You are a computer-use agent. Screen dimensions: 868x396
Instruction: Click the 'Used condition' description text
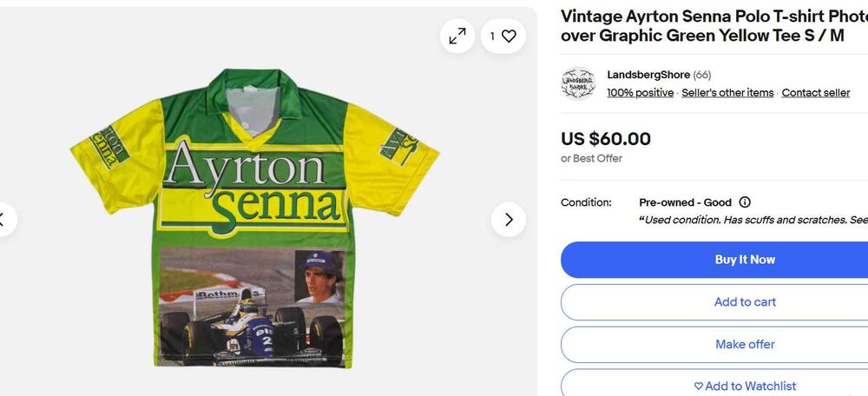pos(755,220)
